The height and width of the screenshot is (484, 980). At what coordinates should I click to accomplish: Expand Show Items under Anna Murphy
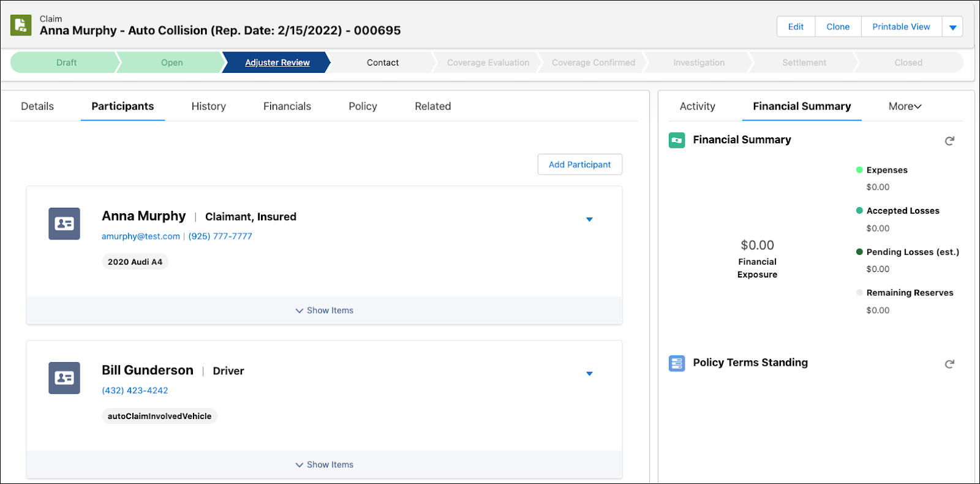325,311
